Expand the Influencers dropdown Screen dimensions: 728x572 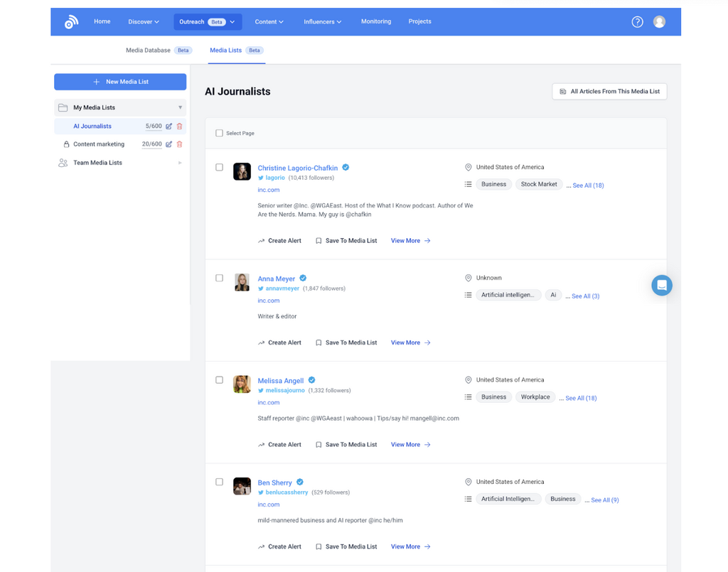322,22
